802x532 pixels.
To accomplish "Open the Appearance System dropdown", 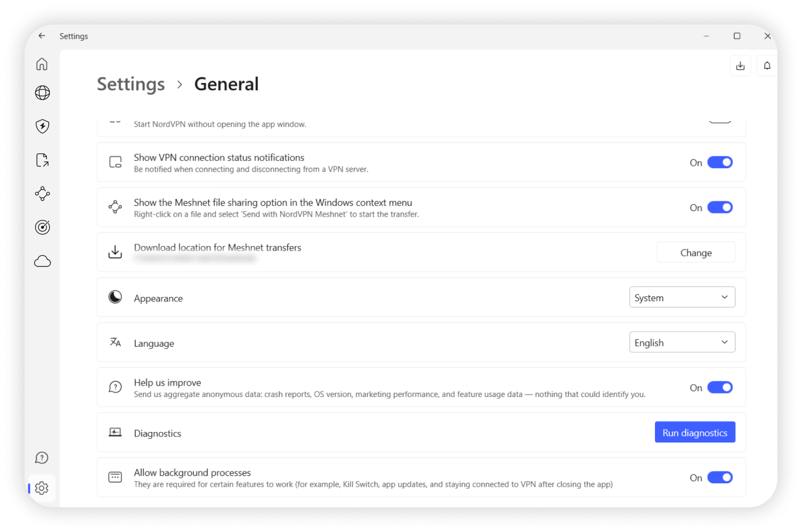I will 682,297.
